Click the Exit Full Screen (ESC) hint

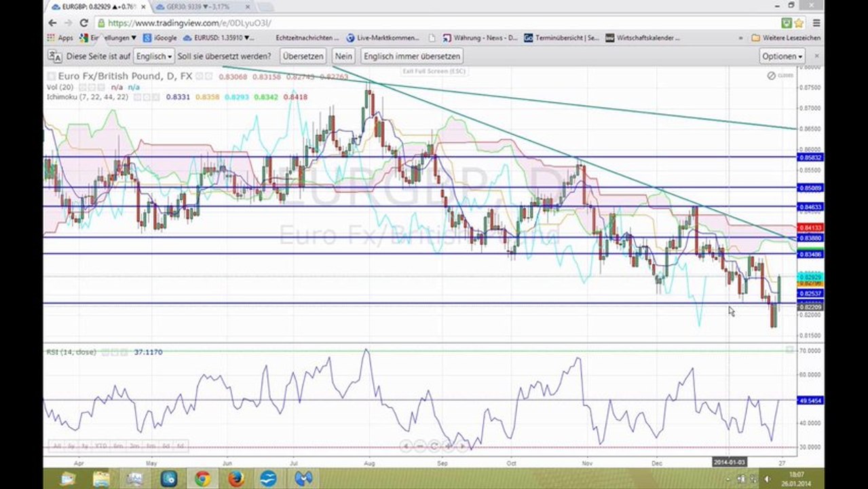(433, 71)
